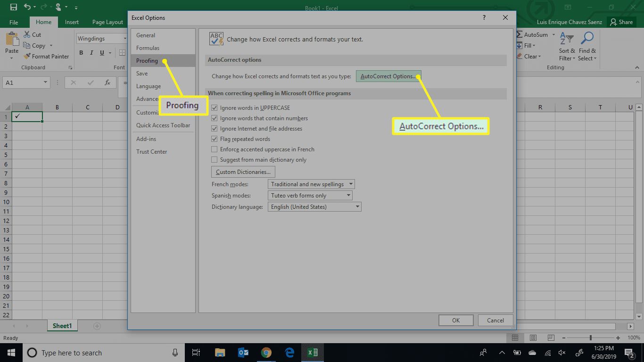The height and width of the screenshot is (362, 644).
Task: Select the Formulas category in Excel Options
Action: [163, 48]
